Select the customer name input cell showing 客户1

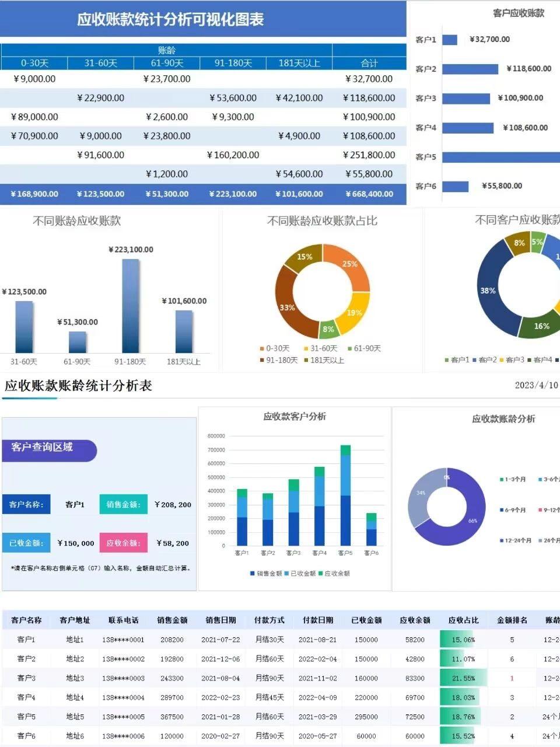75,504
